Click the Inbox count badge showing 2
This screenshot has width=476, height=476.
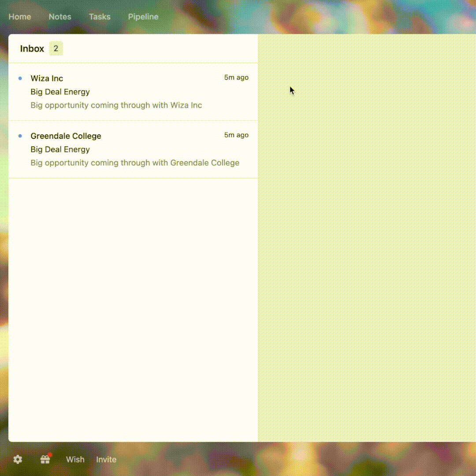(x=56, y=48)
